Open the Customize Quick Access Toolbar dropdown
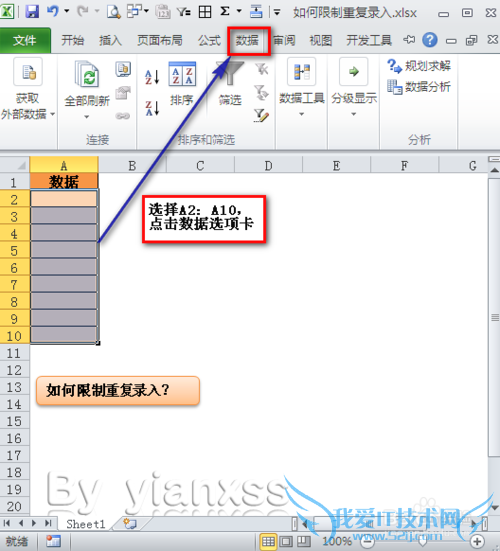The image size is (500, 551). tap(277, 13)
